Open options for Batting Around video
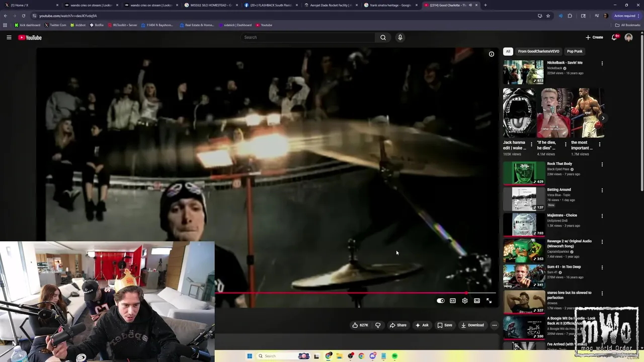644x362 pixels. click(x=602, y=190)
